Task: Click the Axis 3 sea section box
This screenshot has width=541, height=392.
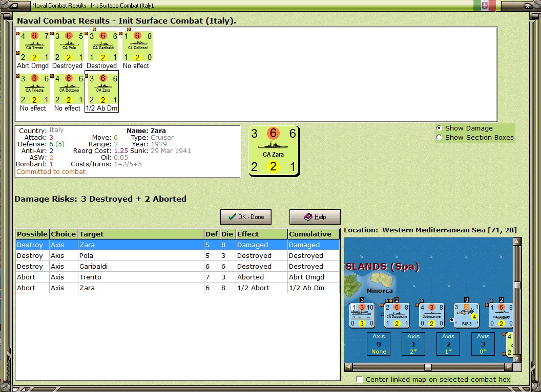Action: point(483,344)
